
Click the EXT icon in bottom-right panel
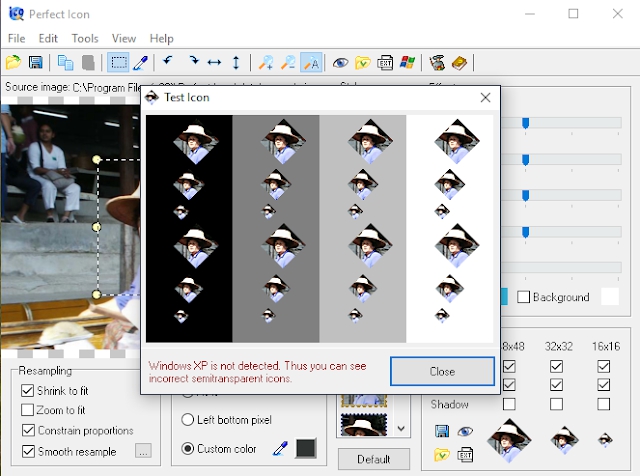click(x=465, y=454)
